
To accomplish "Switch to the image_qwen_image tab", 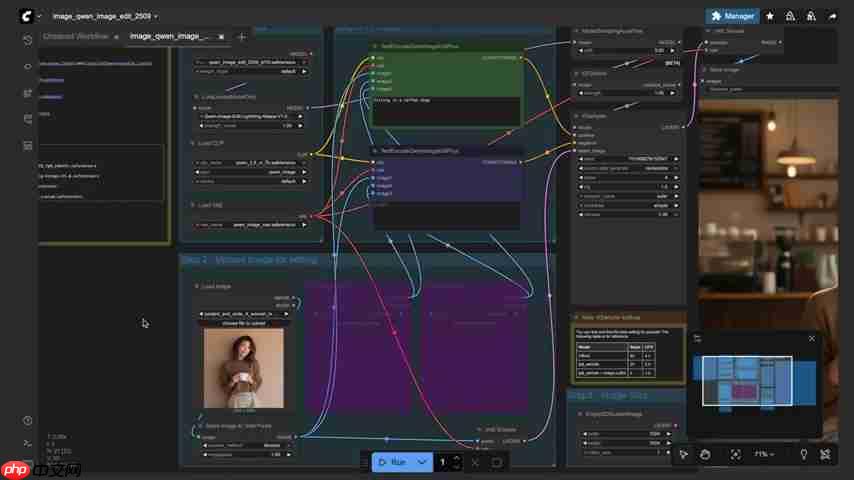I will tap(169, 37).
